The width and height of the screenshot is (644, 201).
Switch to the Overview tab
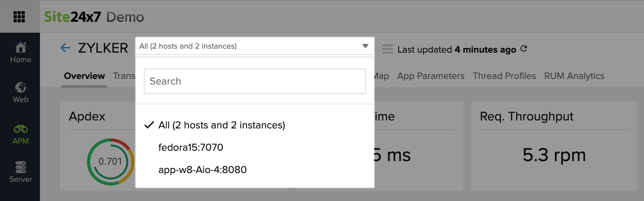pos(84,76)
